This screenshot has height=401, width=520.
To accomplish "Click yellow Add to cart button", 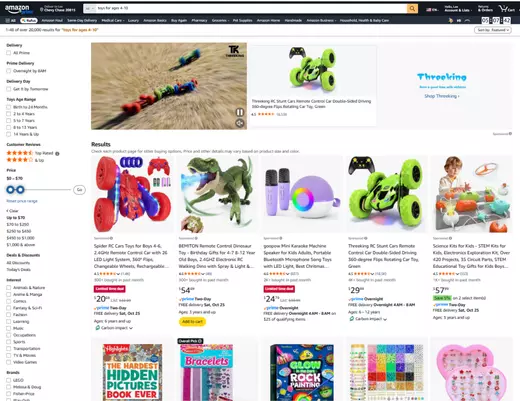I will [x=192, y=322].
